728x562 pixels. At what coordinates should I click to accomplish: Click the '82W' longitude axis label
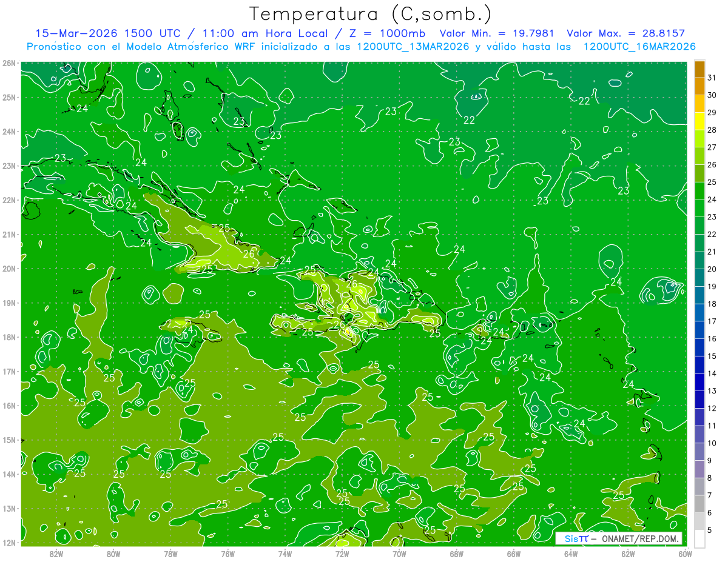(x=56, y=554)
